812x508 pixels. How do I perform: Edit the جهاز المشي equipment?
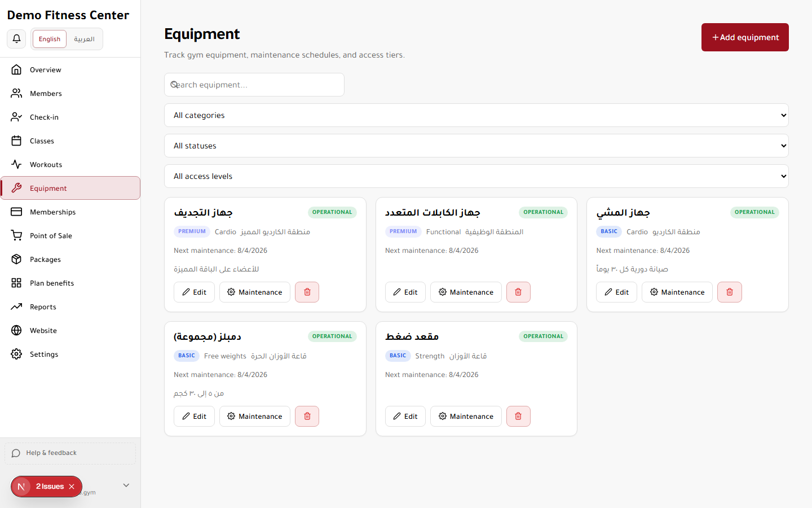(616, 292)
